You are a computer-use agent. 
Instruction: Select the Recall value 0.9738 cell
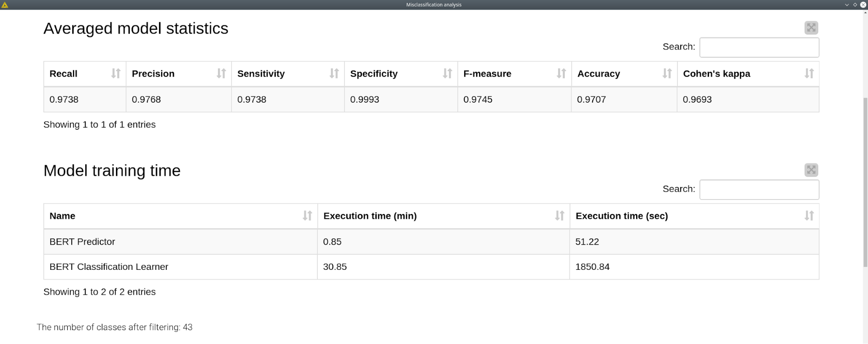[x=85, y=99]
